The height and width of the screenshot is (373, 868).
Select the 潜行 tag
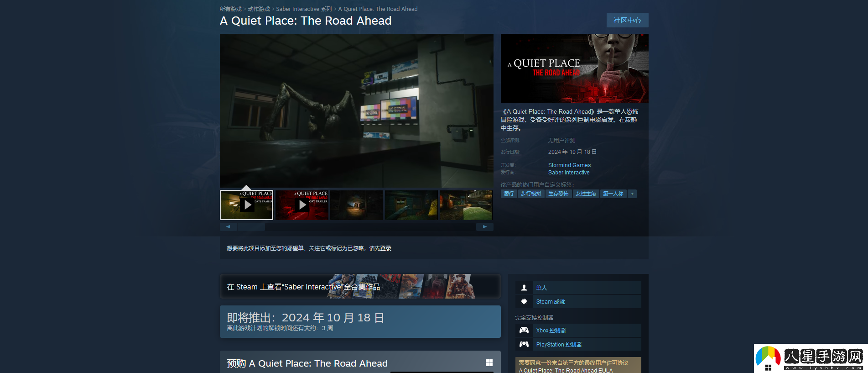click(509, 194)
